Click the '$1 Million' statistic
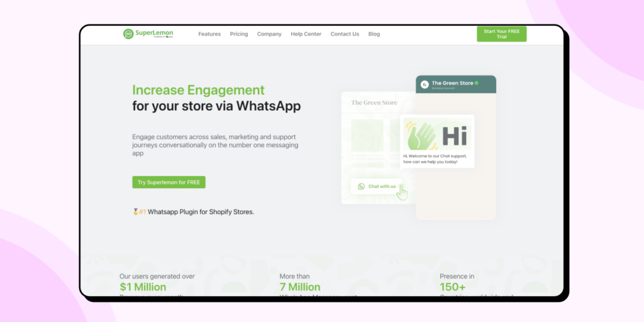Screen dimensions: 644x322 (x=143, y=287)
